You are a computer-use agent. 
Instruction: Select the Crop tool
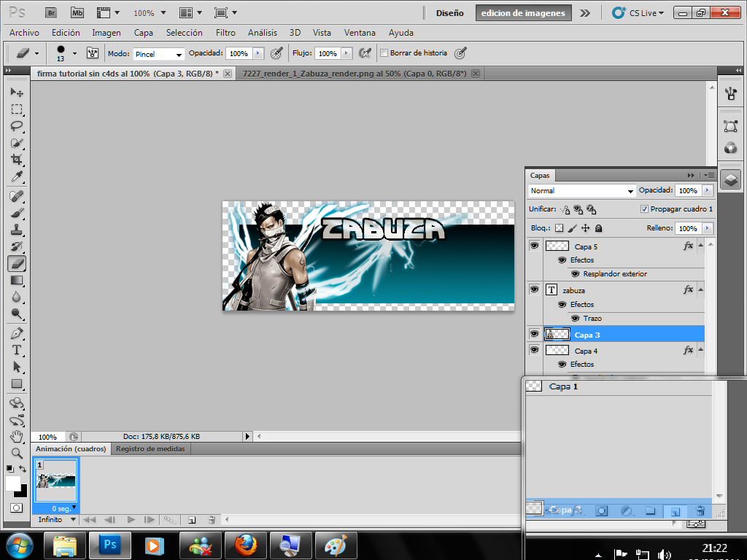pos(17,160)
